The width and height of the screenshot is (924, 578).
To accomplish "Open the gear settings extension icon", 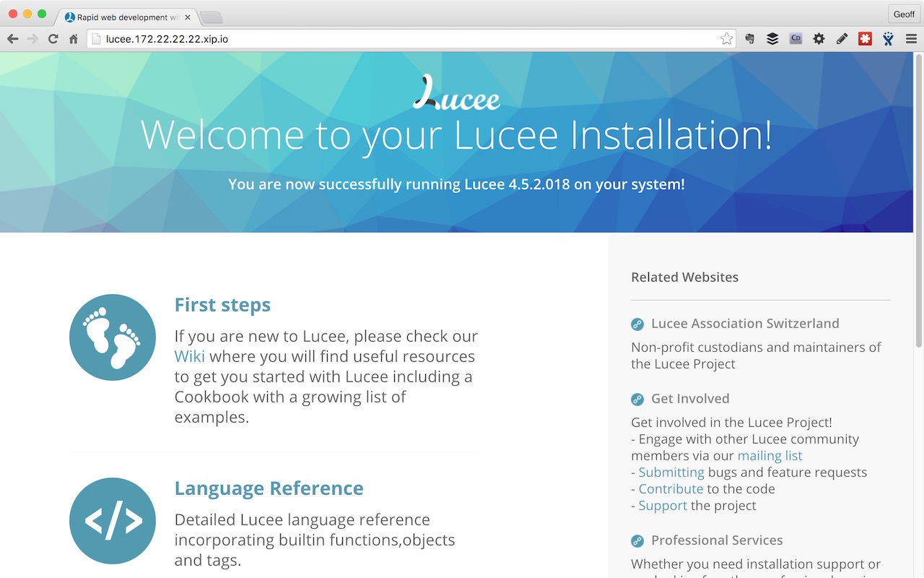I will coord(819,38).
